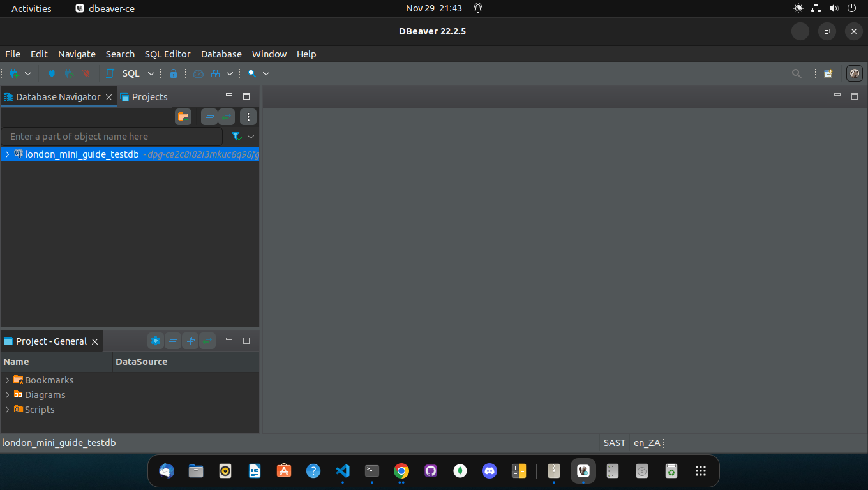Disconnect from the database
868x490 pixels.
coord(86,73)
